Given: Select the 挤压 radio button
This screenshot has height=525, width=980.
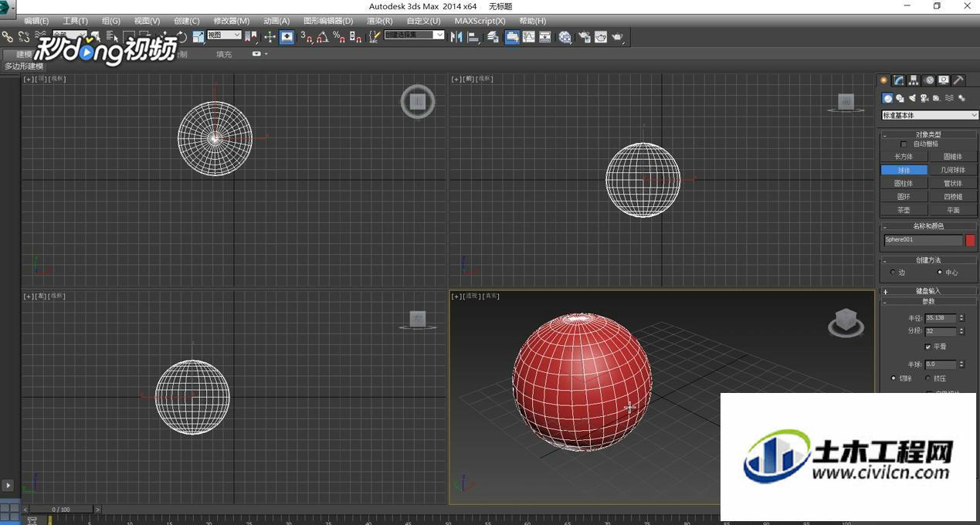Looking at the screenshot, I should [x=927, y=378].
